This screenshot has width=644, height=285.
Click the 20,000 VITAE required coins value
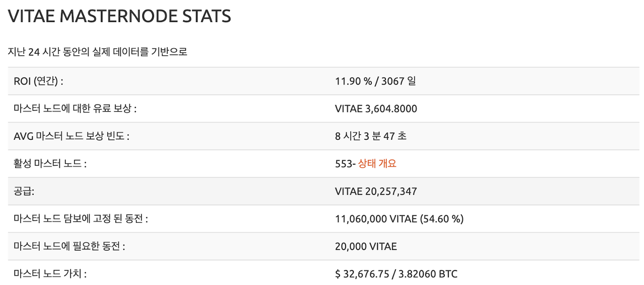click(366, 246)
